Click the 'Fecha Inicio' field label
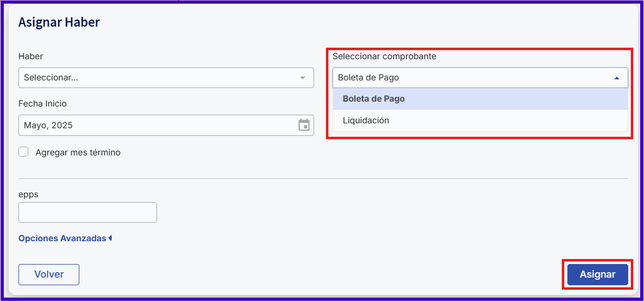Viewport: 644px width, 301px height. 43,103
